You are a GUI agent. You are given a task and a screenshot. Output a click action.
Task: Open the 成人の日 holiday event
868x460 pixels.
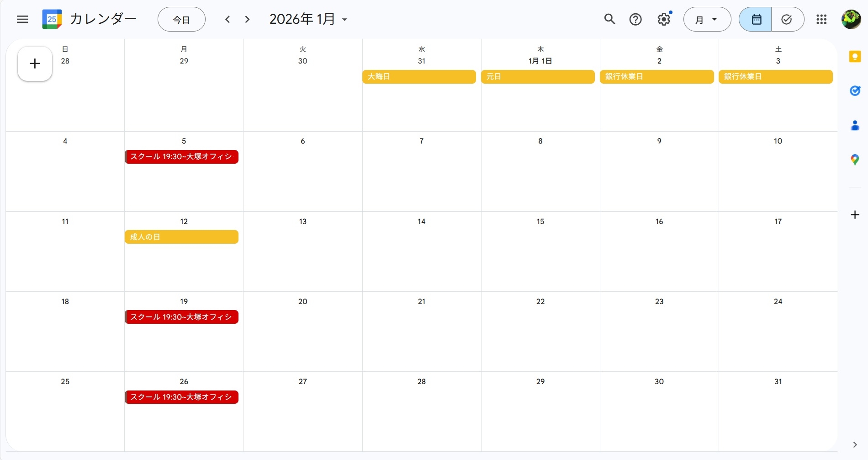[x=181, y=237]
